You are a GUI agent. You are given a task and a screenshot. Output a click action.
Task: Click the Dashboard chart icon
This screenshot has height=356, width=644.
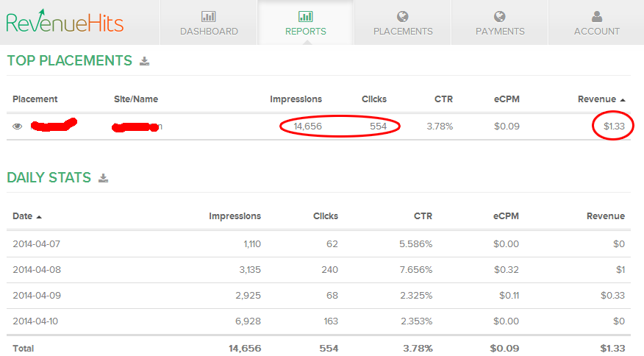209,15
